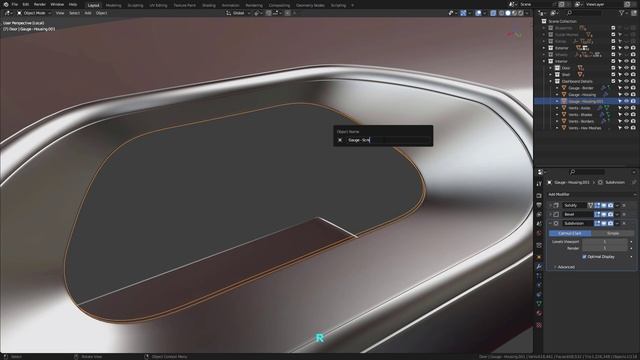Collapse the Dashboard Details collection
This screenshot has height=360, width=640.
pyautogui.click(x=550, y=81)
